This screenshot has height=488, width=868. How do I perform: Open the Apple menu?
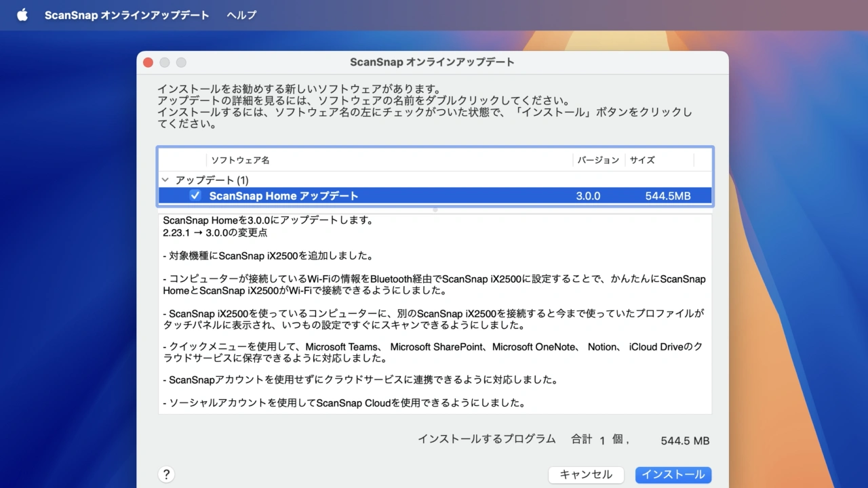(x=22, y=15)
